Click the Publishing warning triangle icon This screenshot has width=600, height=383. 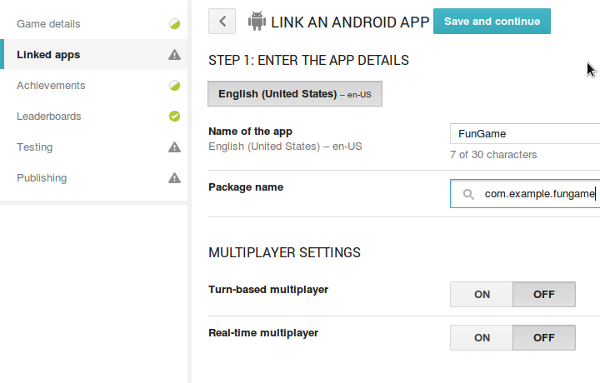point(174,178)
